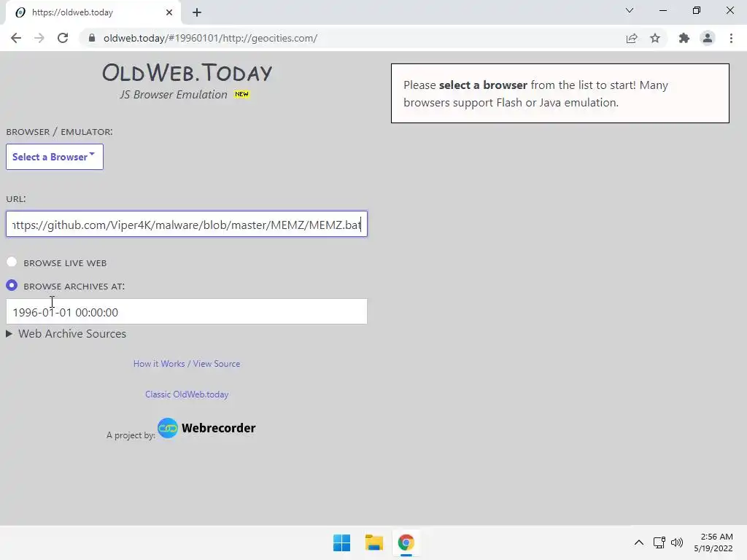Open the Windows Start menu
Image resolution: width=747 pixels, height=560 pixels.
(341, 542)
